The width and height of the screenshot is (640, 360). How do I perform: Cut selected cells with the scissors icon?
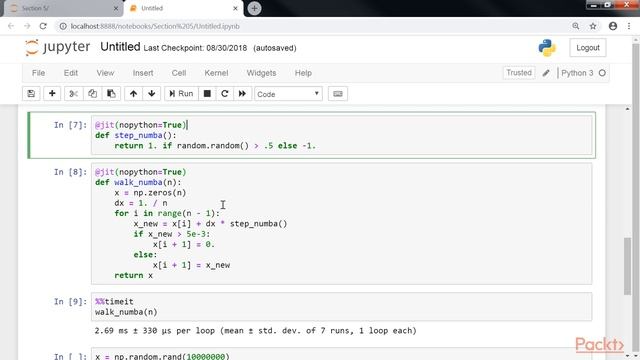click(x=73, y=94)
